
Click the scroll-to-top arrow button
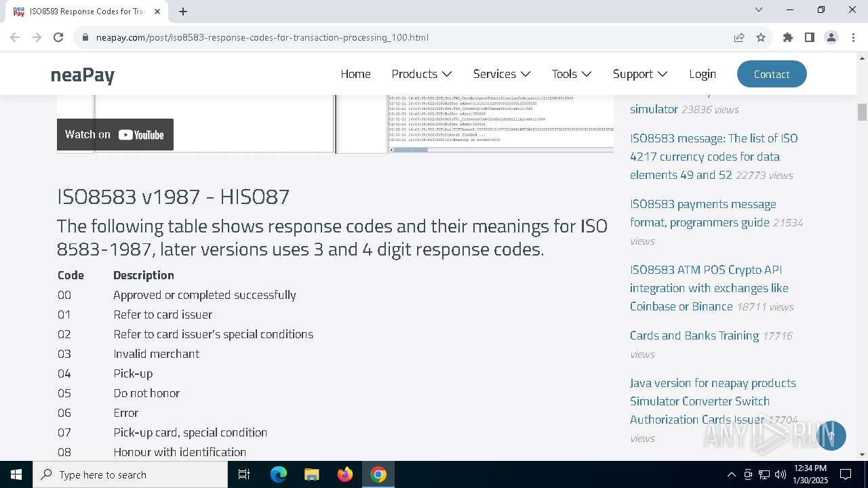831,435
